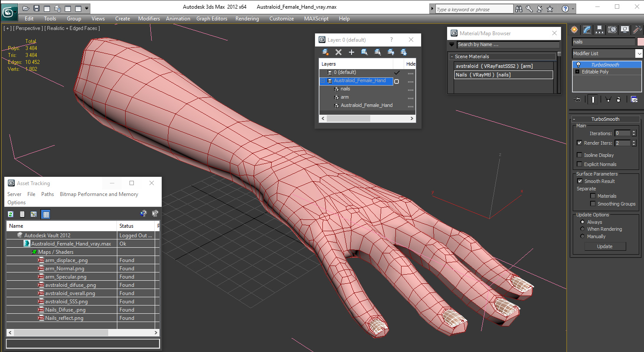Screen dimensions: 644x352
Task: Click the Render Iters spinner arrows
Action: [x=634, y=143]
